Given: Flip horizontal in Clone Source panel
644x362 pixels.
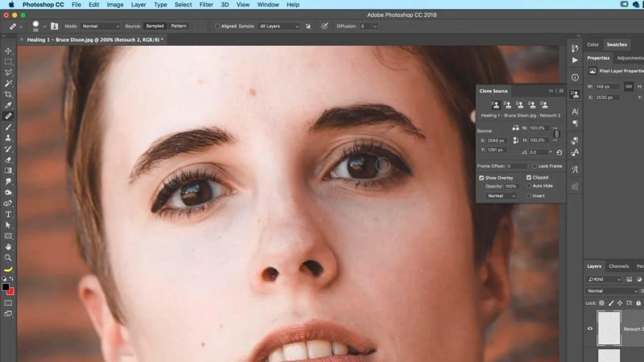Looking at the screenshot, I should [x=515, y=128].
